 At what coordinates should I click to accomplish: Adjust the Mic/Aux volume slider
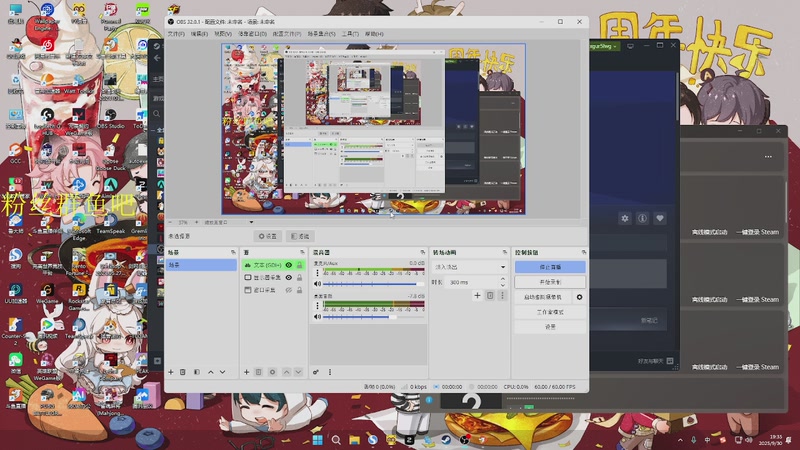[x=373, y=284]
